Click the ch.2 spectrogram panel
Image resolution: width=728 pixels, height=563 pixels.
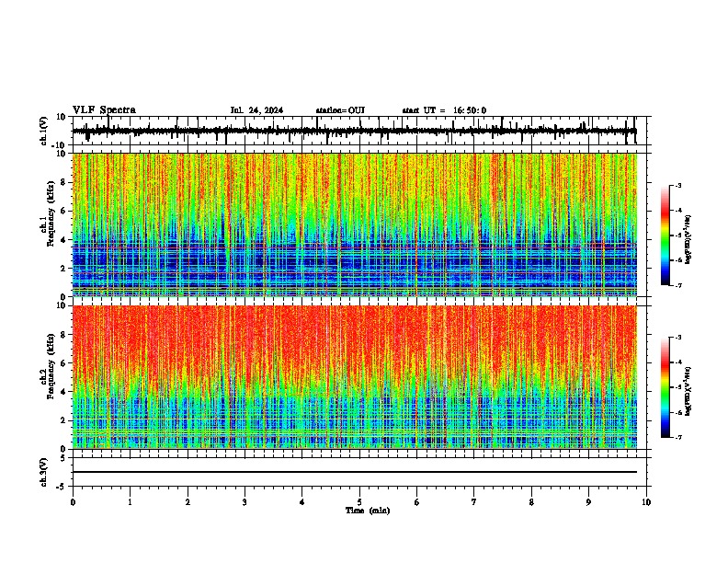pos(355,377)
